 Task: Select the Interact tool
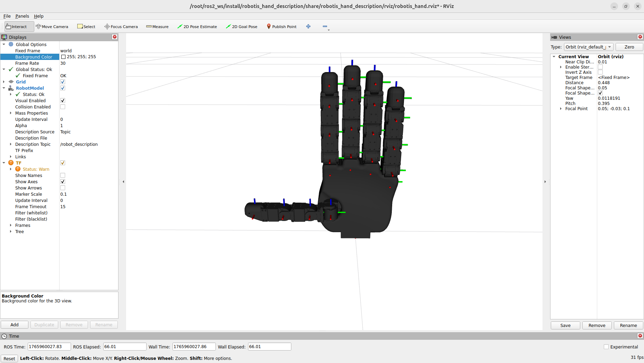(18, 26)
